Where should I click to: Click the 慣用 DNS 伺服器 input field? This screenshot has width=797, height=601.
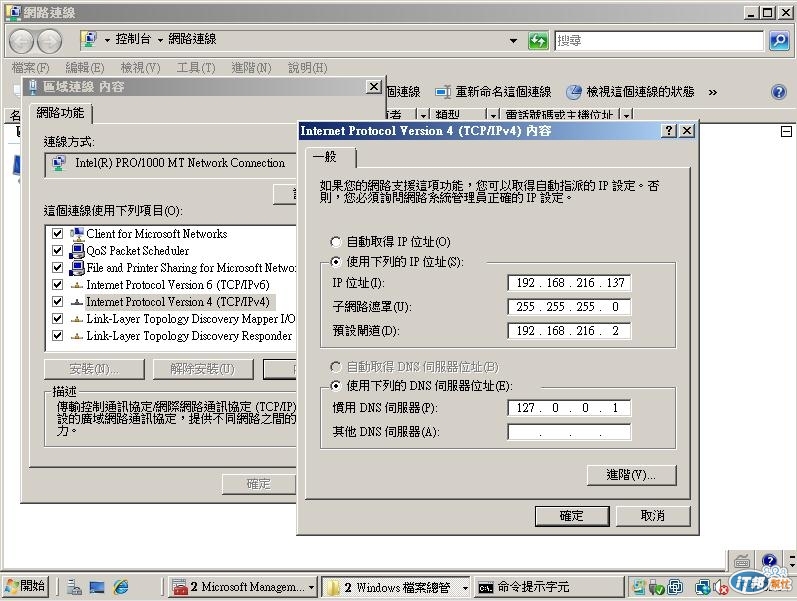pos(569,408)
